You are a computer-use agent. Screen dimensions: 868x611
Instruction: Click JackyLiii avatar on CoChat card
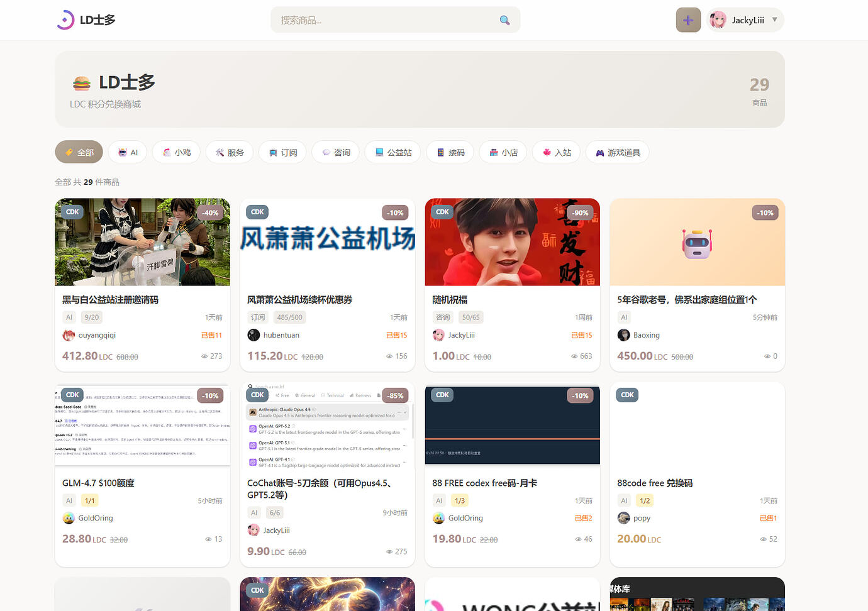[253, 531]
